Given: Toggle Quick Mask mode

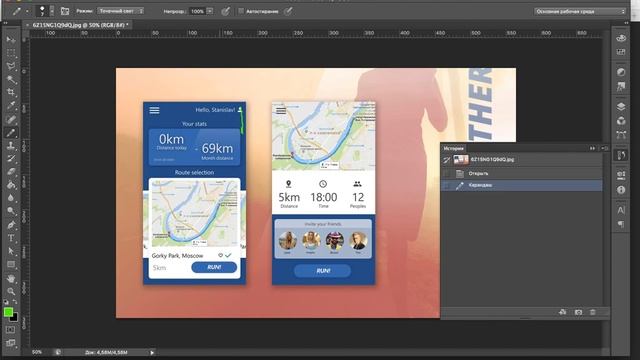Looking at the screenshot, I should [11, 330].
